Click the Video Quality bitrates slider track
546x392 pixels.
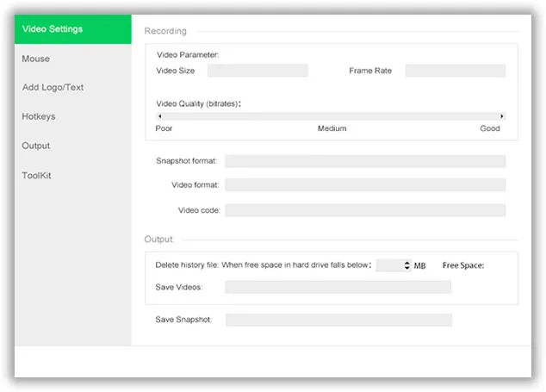coord(331,116)
